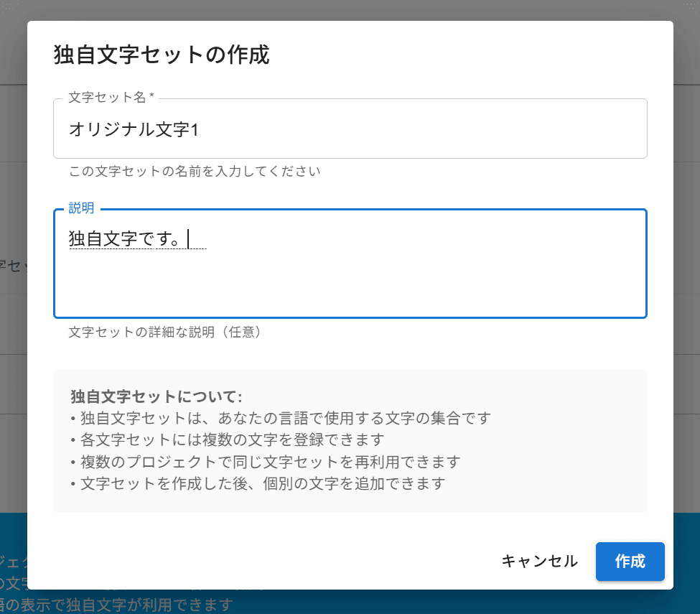The height and width of the screenshot is (614, 700).
Task: Click the 独自文字セットについて heading
Action: click(x=157, y=396)
